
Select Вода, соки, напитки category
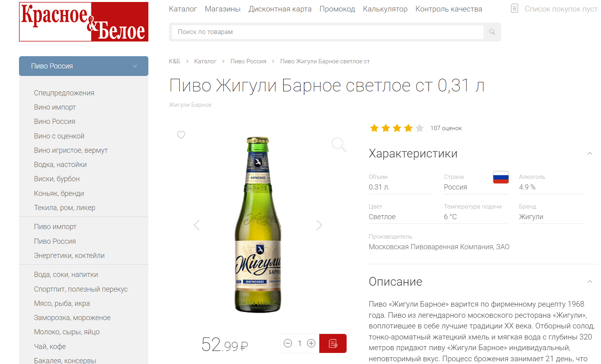coord(66,275)
